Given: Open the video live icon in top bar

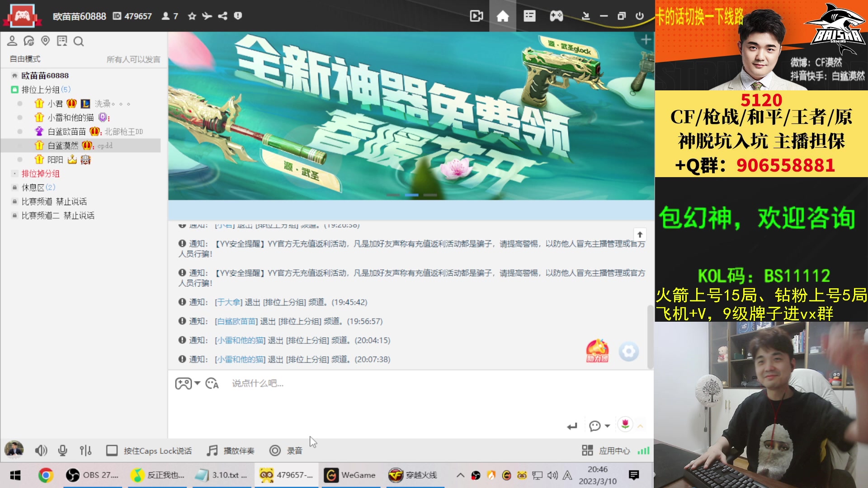Looking at the screenshot, I should (x=476, y=16).
